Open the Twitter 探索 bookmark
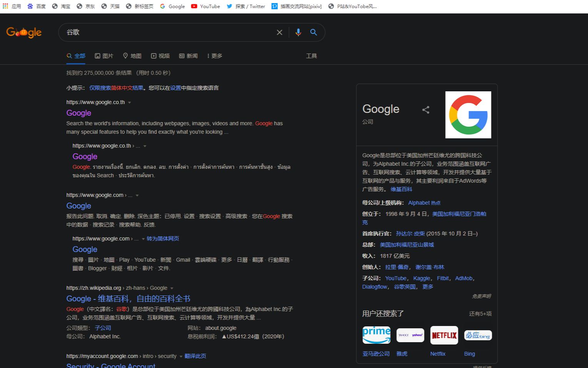 246,6
